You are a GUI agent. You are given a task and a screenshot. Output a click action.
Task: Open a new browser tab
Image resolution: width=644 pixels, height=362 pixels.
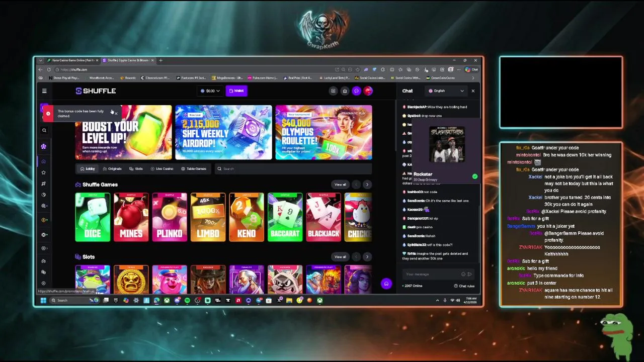tap(160, 60)
